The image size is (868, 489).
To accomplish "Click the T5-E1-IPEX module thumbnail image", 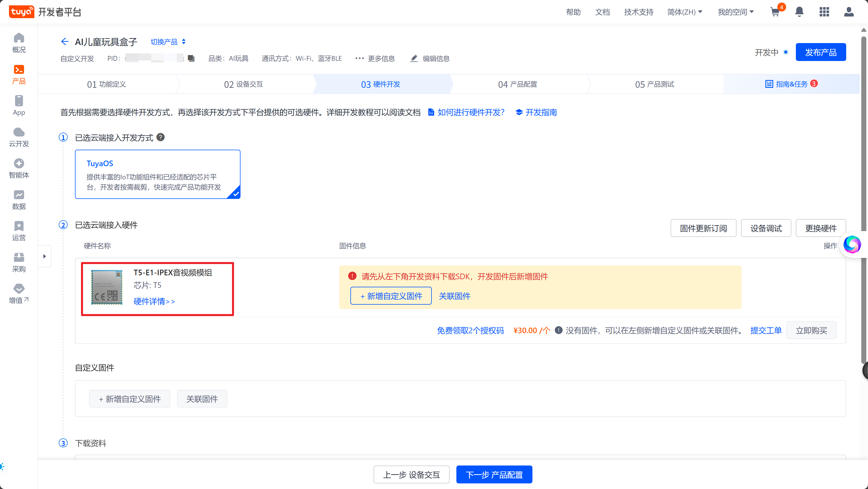I will 107,287.
